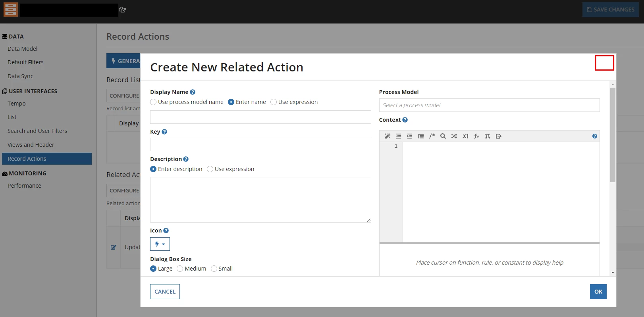Open Views and Header in sidebar
This screenshot has height=317, width=644.
coord(31,145)
